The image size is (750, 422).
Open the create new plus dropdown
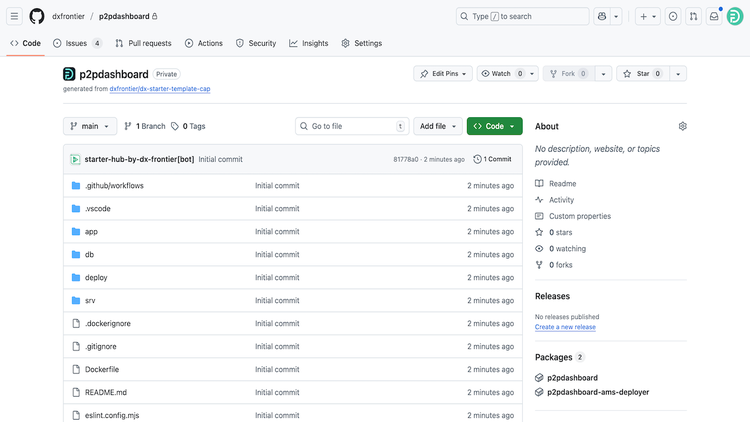coord(648,16)
